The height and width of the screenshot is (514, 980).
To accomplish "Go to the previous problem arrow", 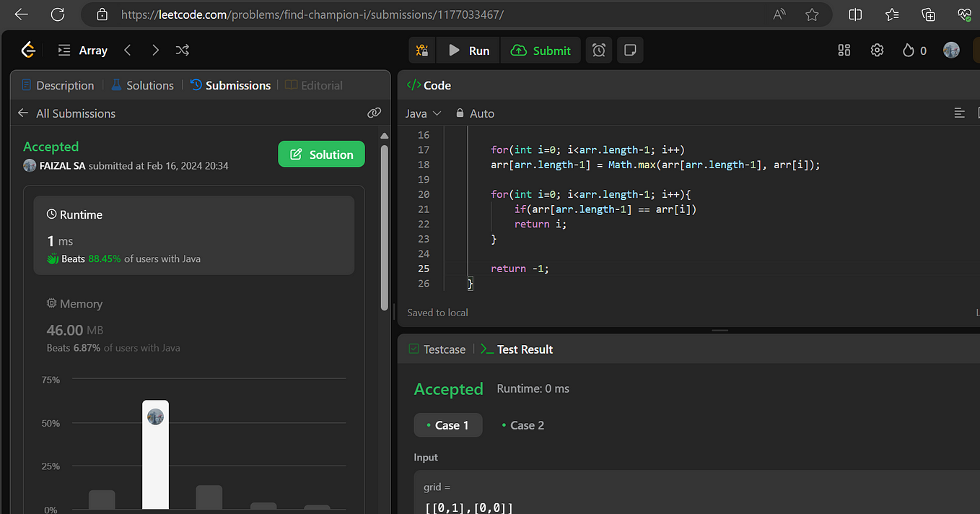I will pos(128,50).
